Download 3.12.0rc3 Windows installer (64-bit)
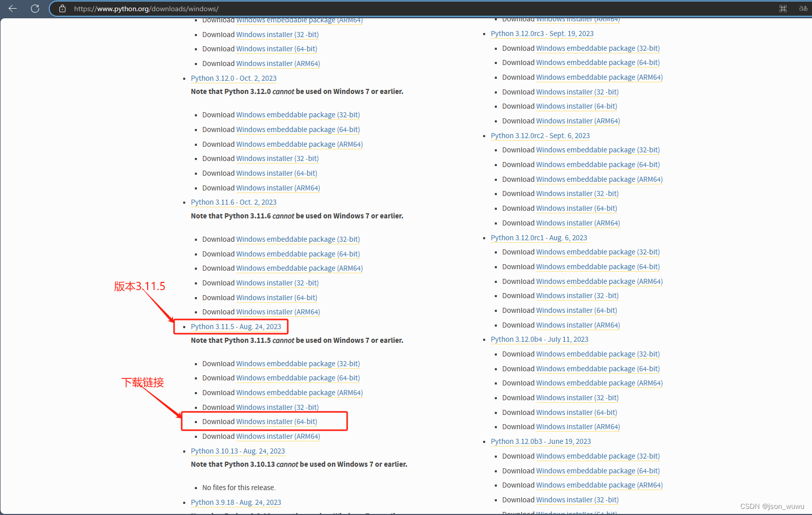The height and width of the screenshot is (515, 812). (x=577, y=106)
